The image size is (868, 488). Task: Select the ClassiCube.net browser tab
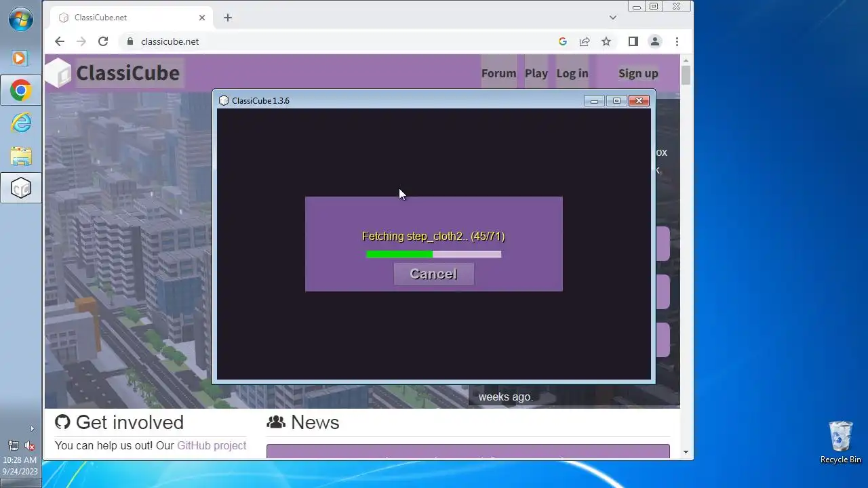[132, 18]
